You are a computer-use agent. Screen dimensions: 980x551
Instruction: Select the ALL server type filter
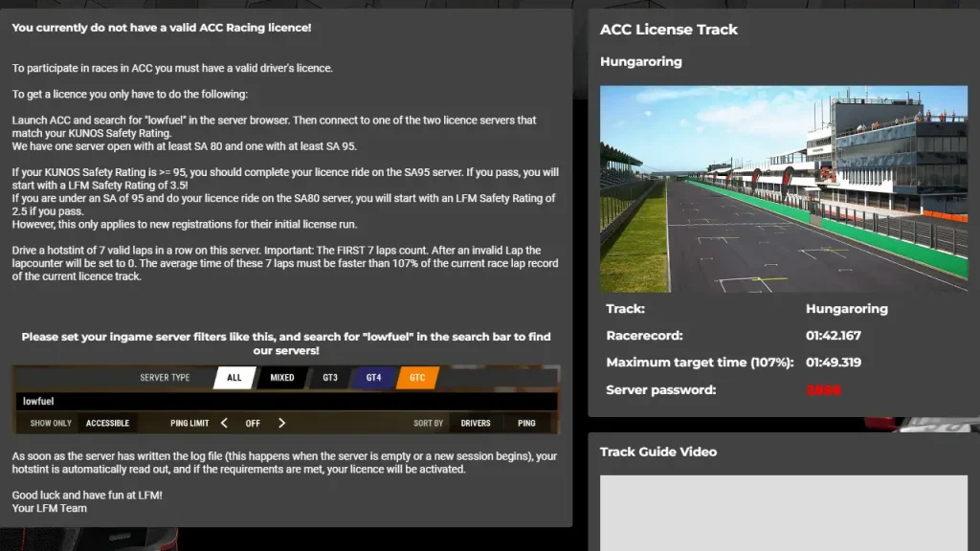pyautogui.click(x=234, y=377)
